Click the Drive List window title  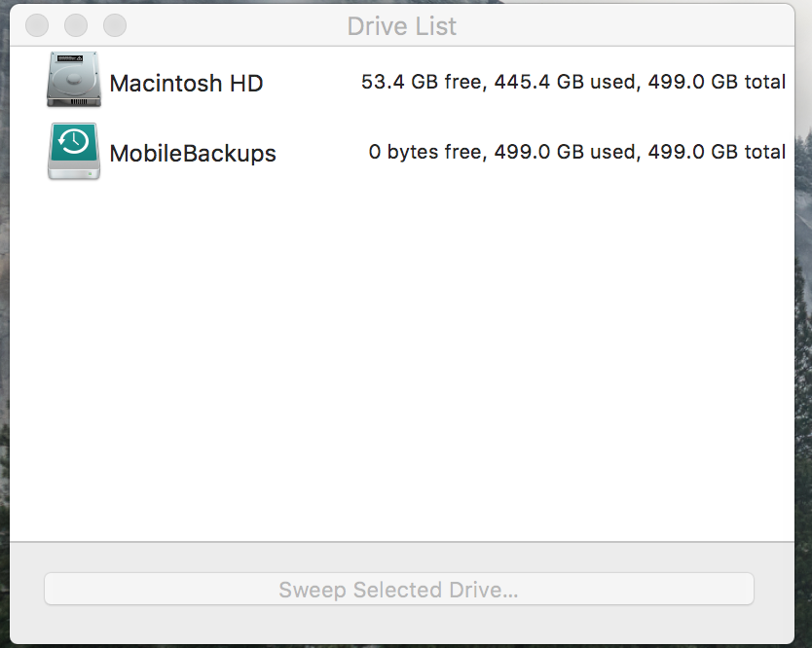tap(401, 26)
